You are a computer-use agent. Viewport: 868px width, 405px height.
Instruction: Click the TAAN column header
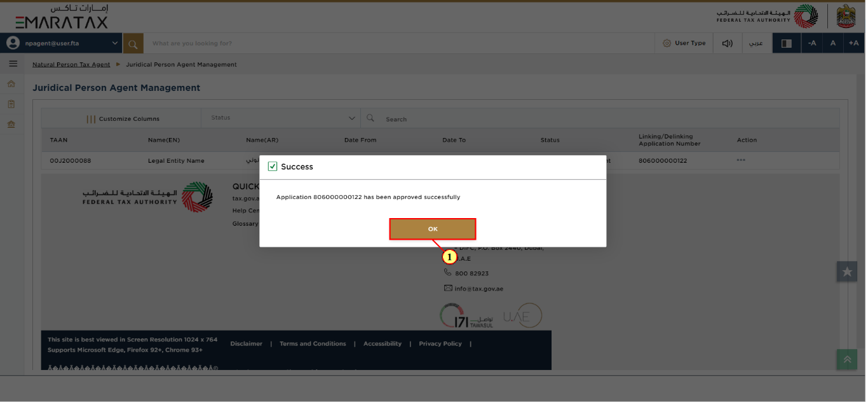(58, 140)
